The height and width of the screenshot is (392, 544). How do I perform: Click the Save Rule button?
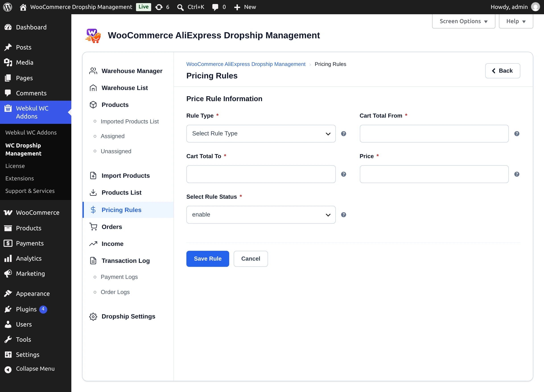[208, 259]
